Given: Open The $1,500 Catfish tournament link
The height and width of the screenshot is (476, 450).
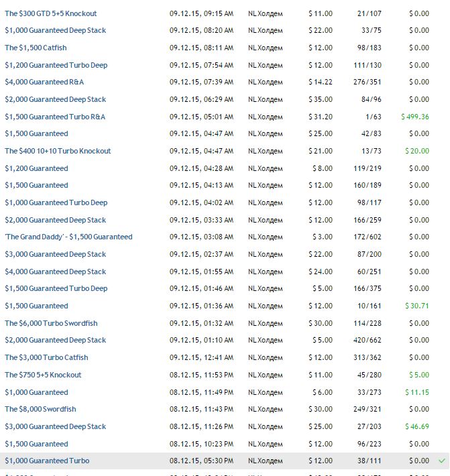Looking at the screenshot, I should [x=36, y=48].
